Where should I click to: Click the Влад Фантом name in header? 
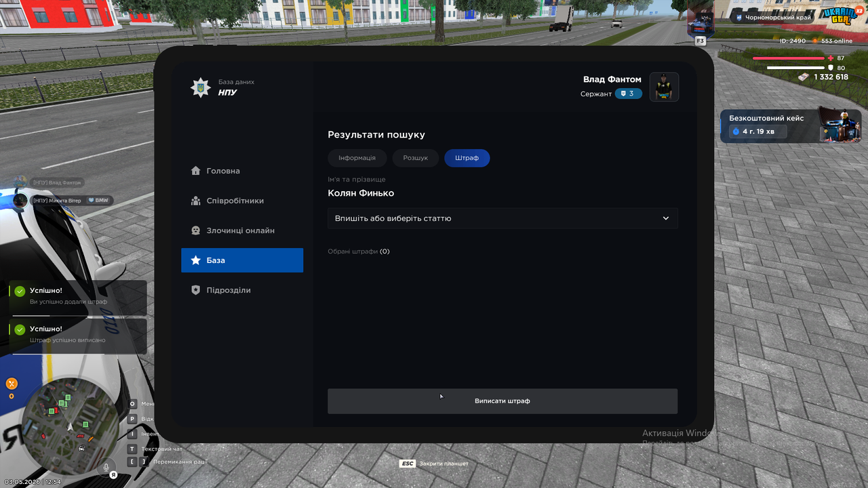tap(612, 79)
